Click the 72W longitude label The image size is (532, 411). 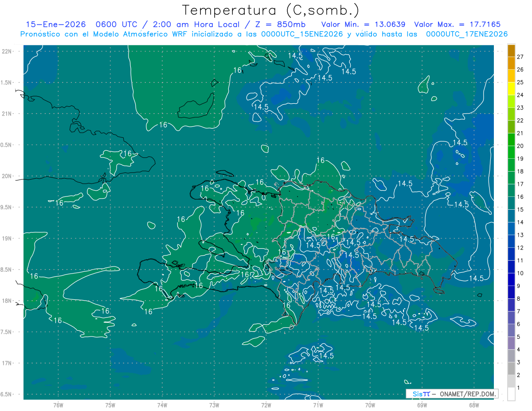pyautogui.click(x=266, y=405)
